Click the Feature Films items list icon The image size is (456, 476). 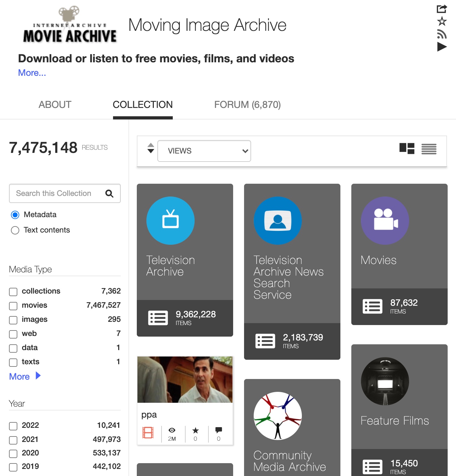tap(373, 467)
